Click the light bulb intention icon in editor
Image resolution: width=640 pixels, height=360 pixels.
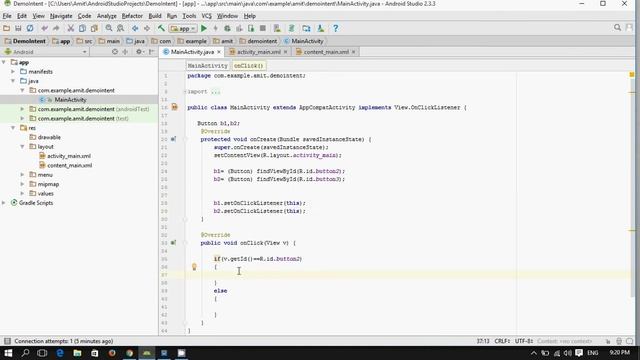point(194,267)
